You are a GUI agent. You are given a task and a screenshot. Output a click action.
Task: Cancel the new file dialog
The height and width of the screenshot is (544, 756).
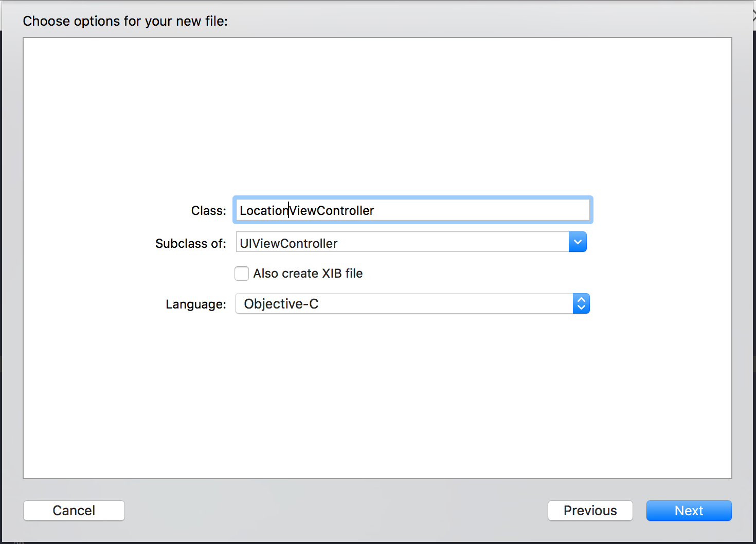74,511
